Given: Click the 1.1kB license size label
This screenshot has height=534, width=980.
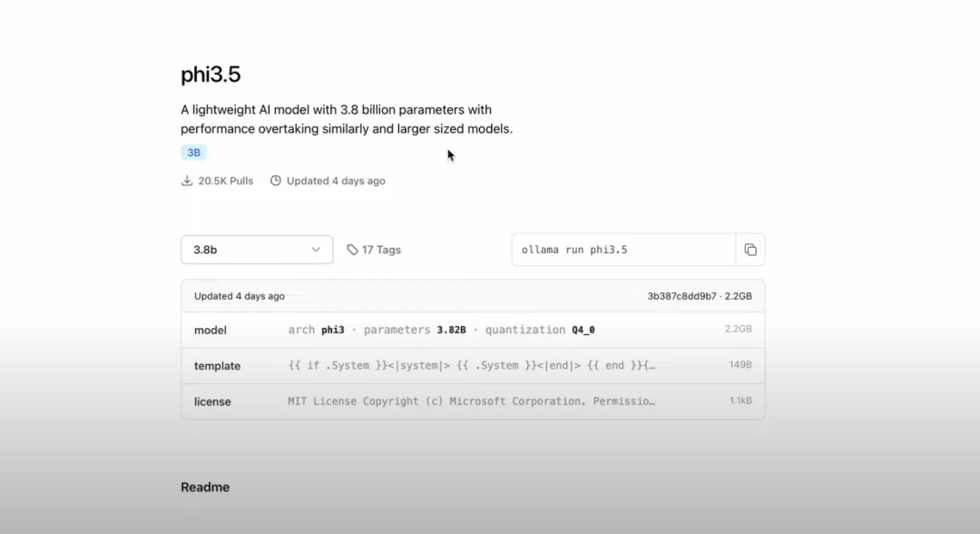Looking at the screenshot, I should tap(740, 400).
